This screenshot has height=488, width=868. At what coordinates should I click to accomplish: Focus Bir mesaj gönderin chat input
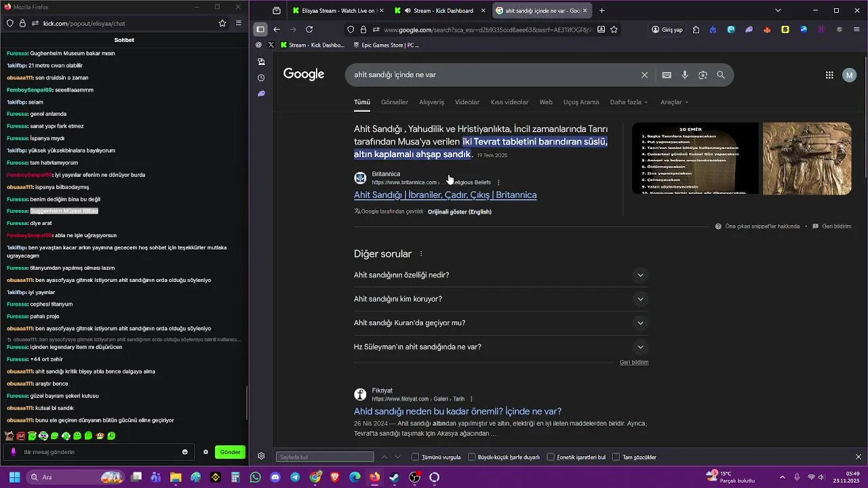coord(98,452)
